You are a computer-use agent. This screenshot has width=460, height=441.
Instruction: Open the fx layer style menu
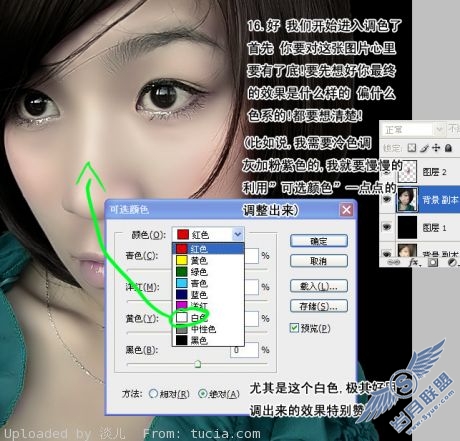point(414,262)
